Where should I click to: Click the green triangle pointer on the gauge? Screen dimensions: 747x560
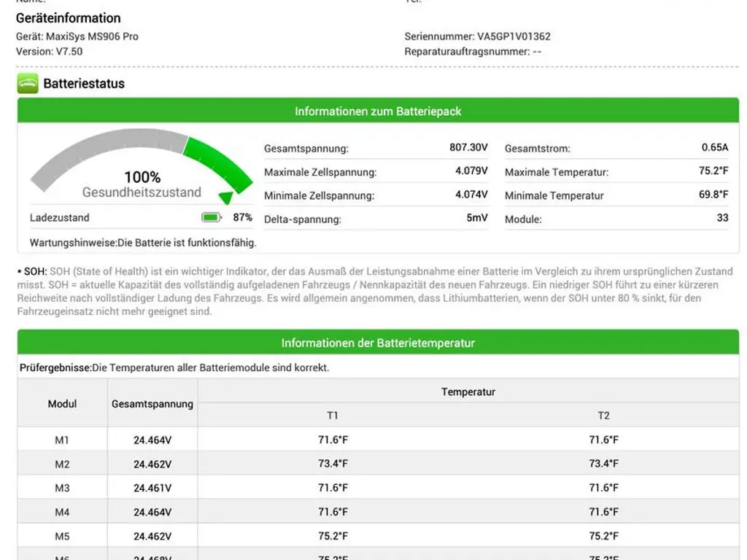(226, 197)
